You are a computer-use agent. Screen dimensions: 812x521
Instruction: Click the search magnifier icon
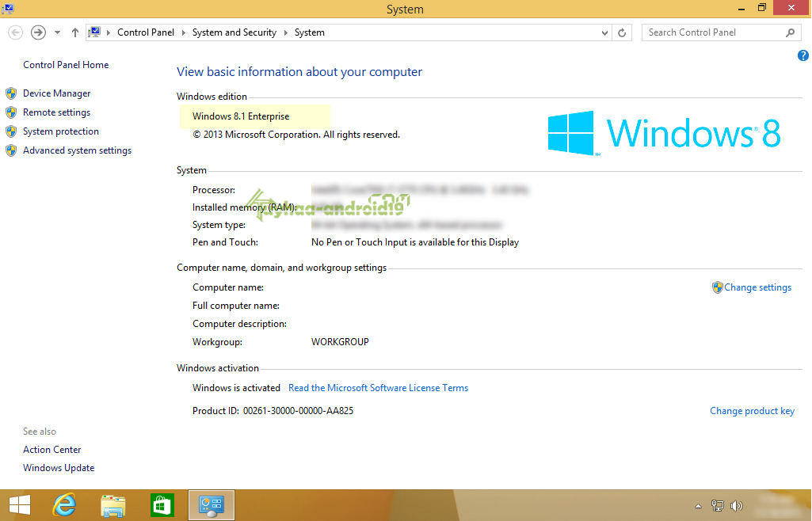(x=791, y=32)
